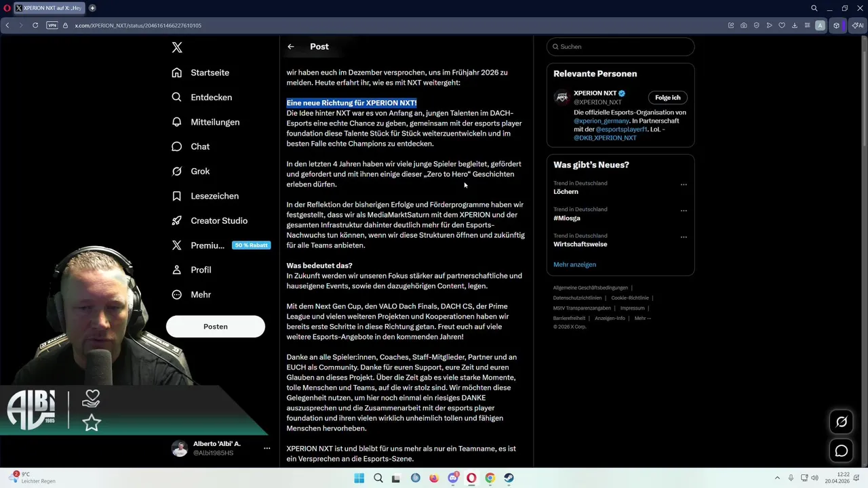Open options for the Löchern trend
Screen dimensions: 868x488
click(684, 184)
